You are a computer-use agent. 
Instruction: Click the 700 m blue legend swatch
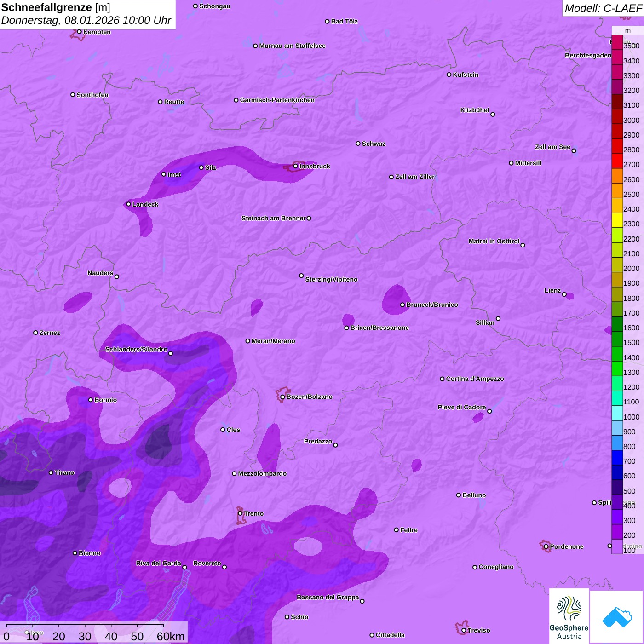617,457
